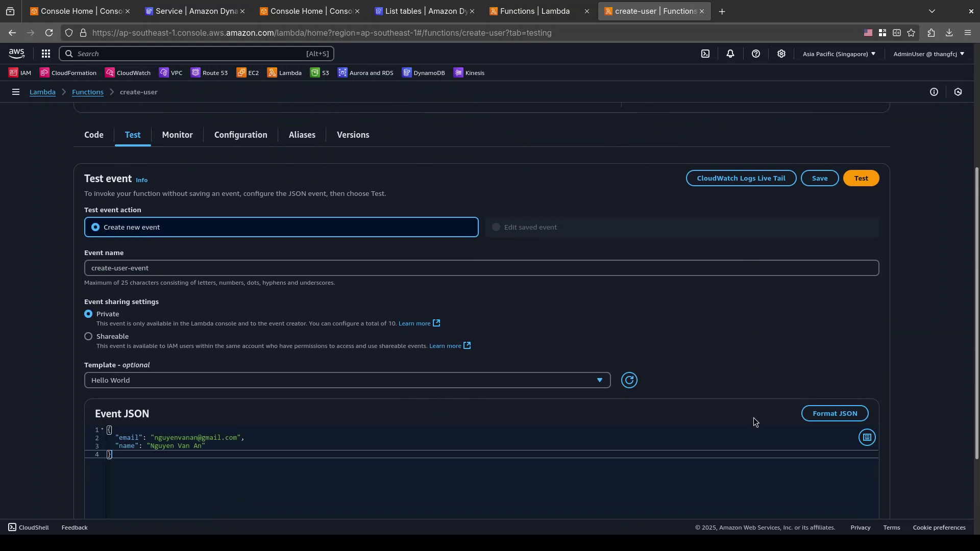Click the page vertical scrollbar

click(x=977, y=314)
